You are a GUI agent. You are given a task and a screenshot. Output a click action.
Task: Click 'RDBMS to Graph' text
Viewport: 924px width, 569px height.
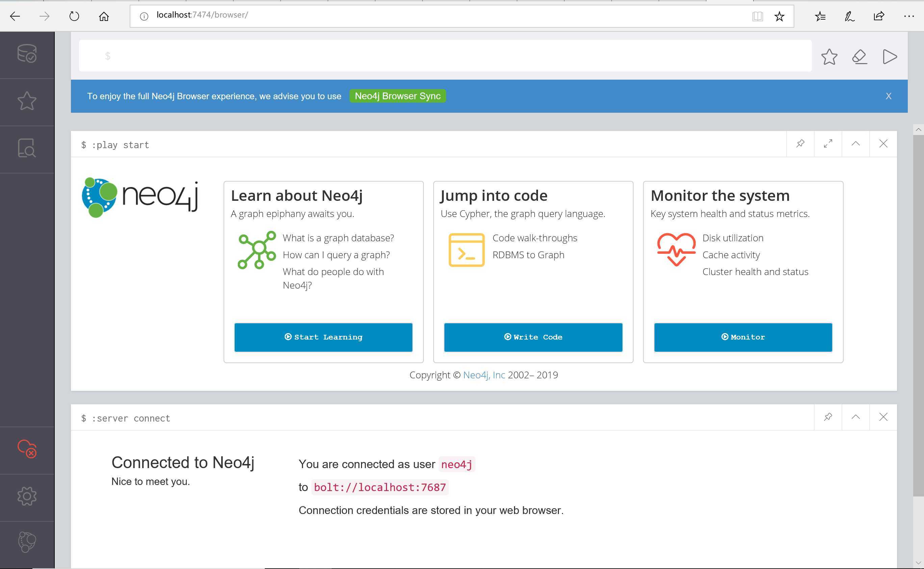coord(528,255)
